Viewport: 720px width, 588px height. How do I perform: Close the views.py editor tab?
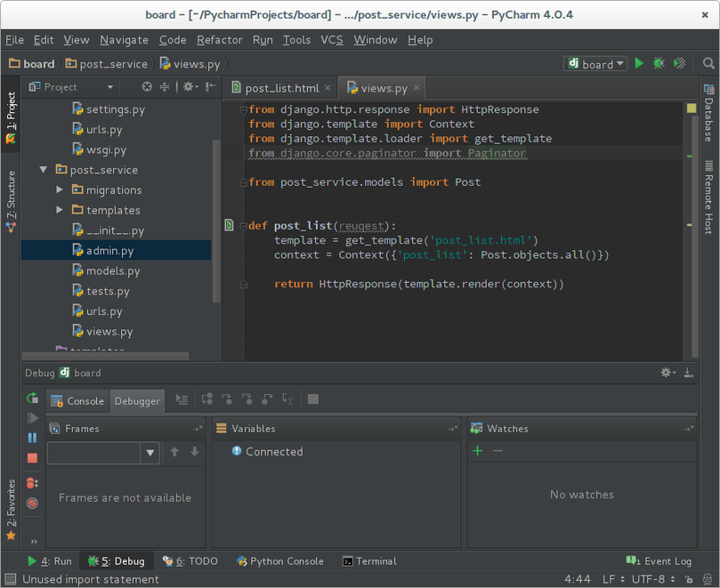pyautogui.click(x=416, y=88)
